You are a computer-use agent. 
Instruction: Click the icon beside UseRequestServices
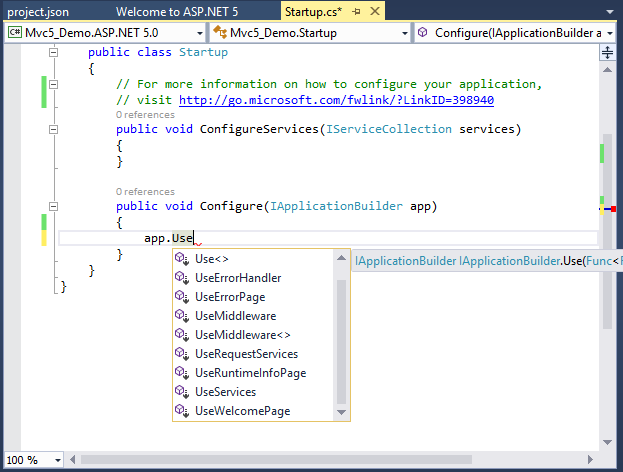[182, 354]
